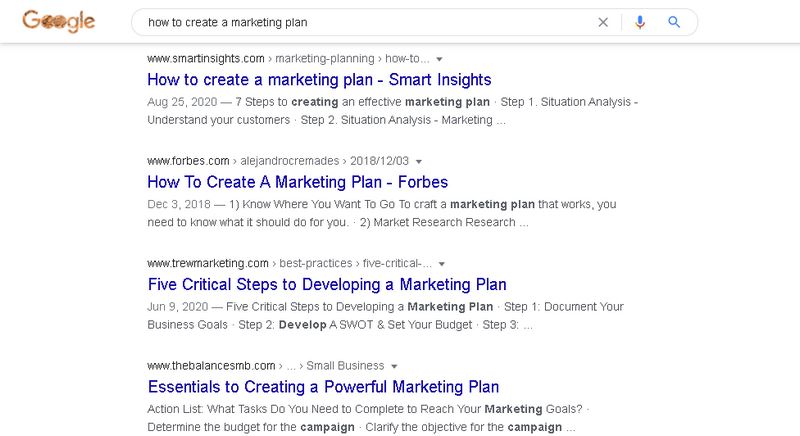Click the www.trewmarketing.com URL text

click(x=207, y=263)
